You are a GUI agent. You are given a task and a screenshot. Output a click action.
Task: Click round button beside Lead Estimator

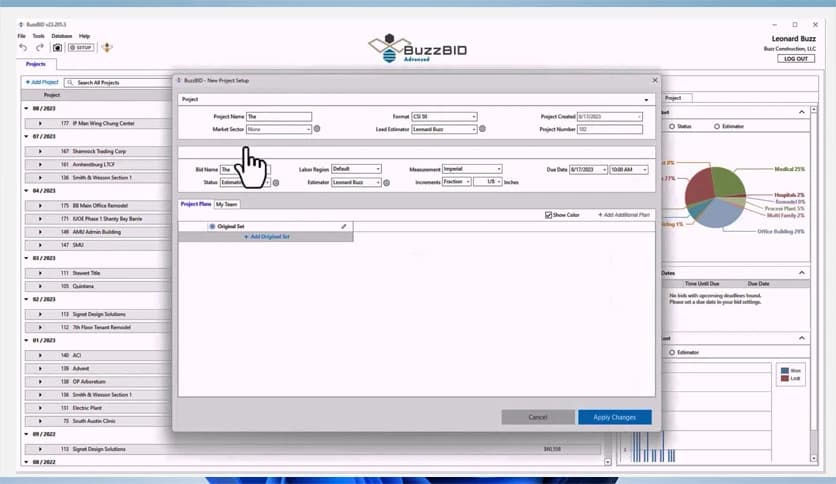pos(483,129)
